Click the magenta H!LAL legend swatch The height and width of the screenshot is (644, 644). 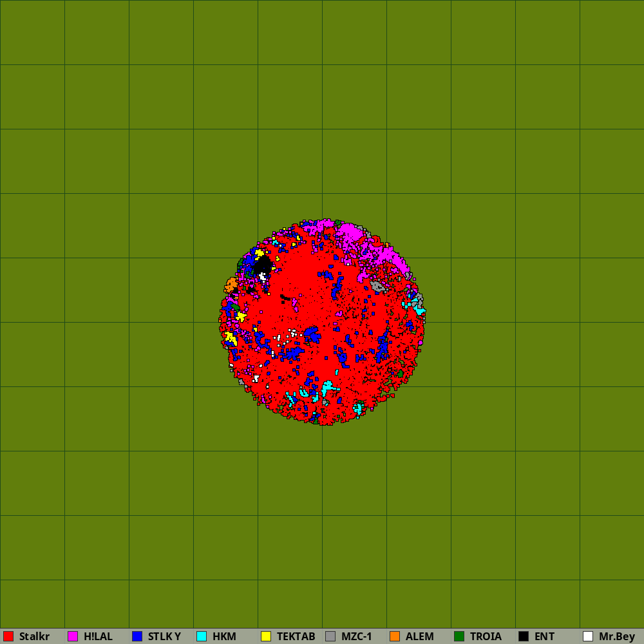point(73,636)
